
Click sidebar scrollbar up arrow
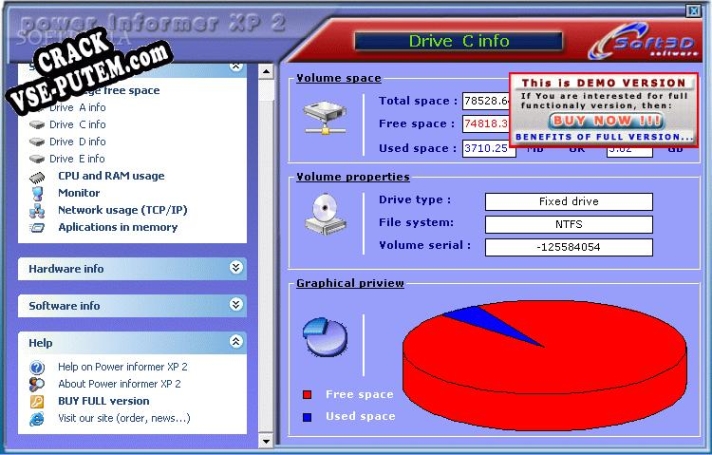266,71
